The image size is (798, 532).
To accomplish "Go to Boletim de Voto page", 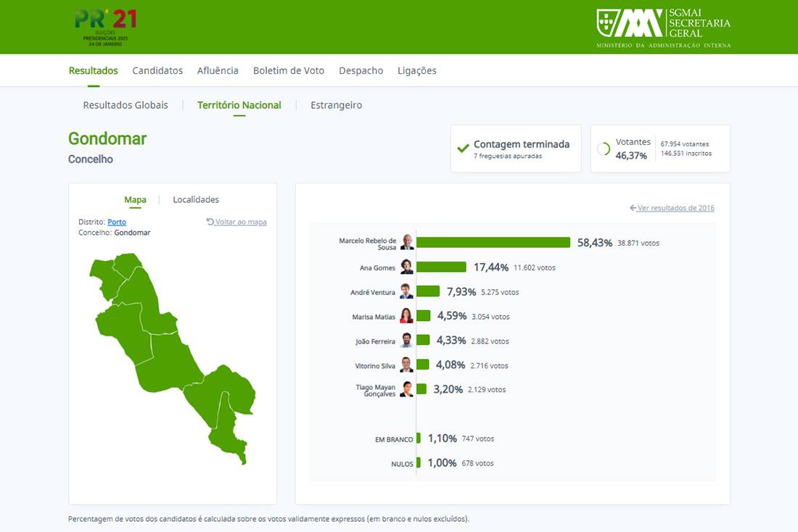I will 289,71.
